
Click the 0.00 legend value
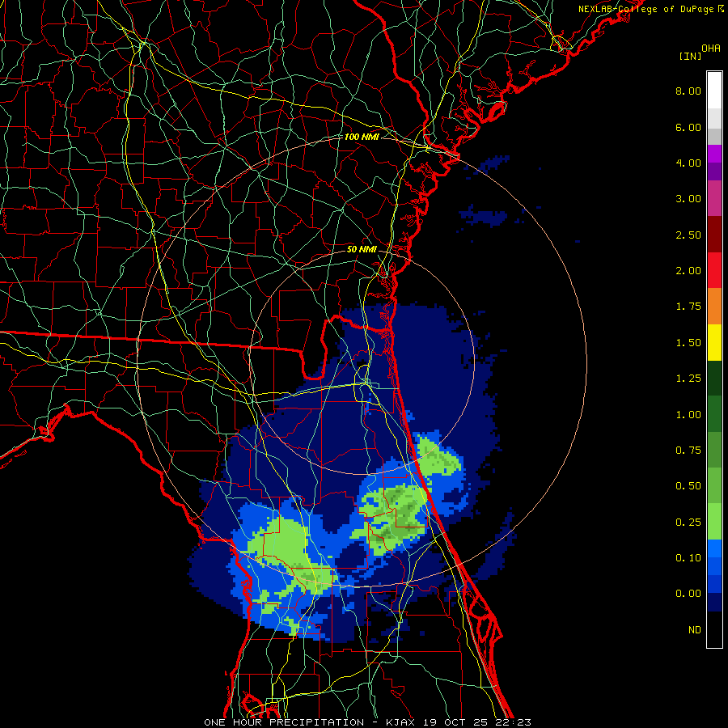coord(688,594)
